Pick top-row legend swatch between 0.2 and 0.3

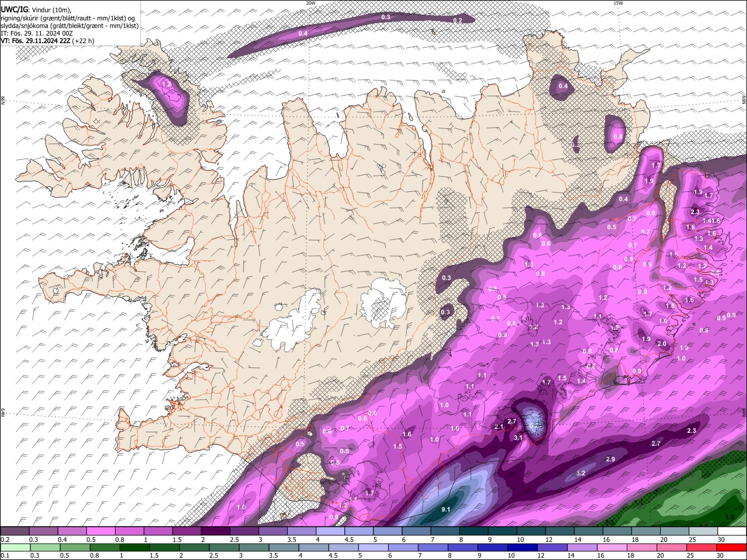click(15, 531)
